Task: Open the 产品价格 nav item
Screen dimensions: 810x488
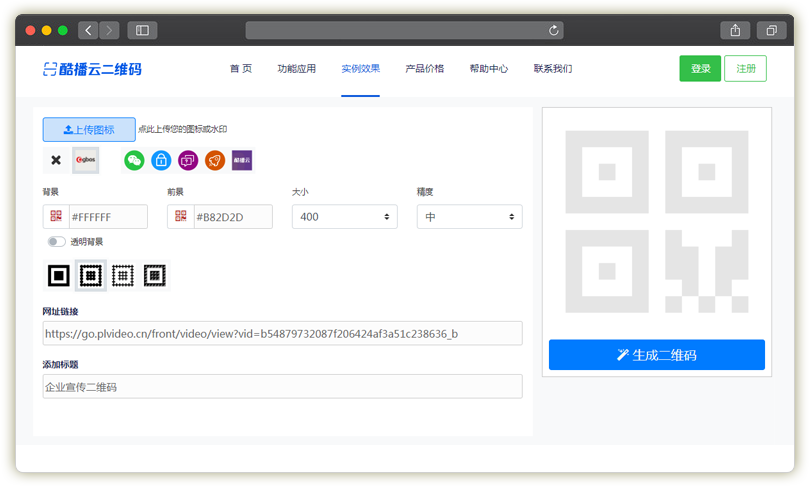Action: [x=425, y=69]
